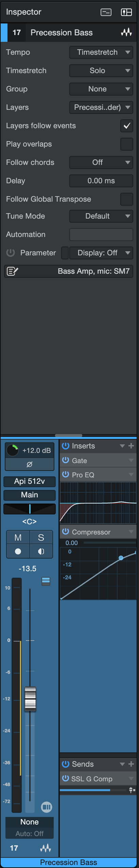Image resolution: width=139 pixels, height=868 pixels.
Task: Open the track notes editor icon
Action: 13,271
